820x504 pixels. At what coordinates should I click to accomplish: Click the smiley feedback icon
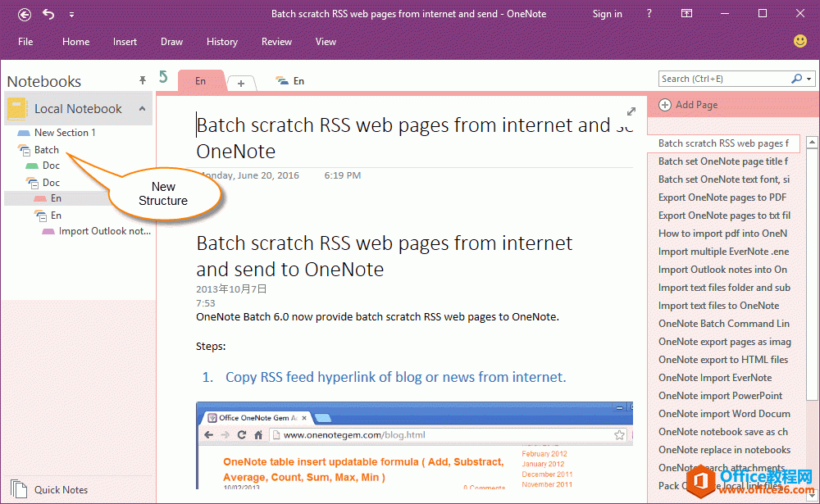pos(799,41)
